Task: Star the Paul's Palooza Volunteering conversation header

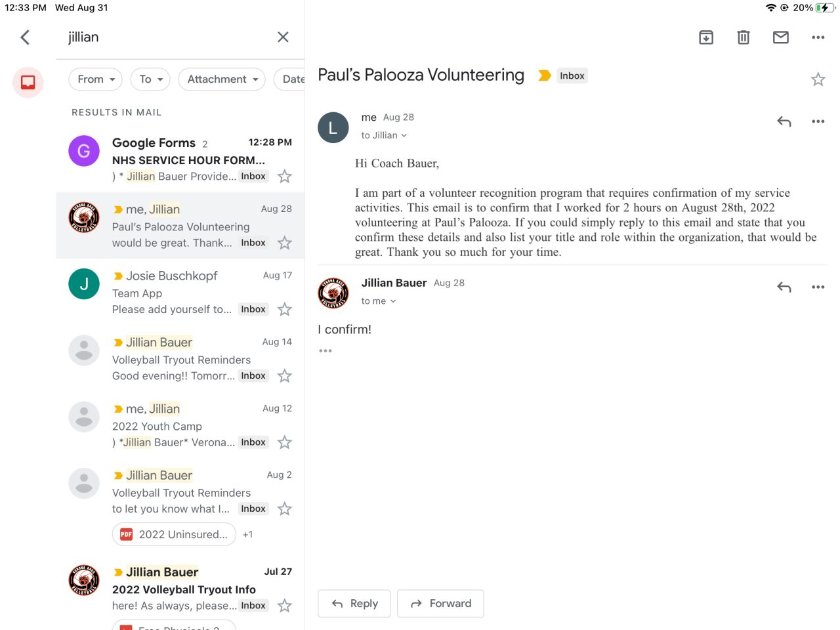Action: tap(818, 79)
